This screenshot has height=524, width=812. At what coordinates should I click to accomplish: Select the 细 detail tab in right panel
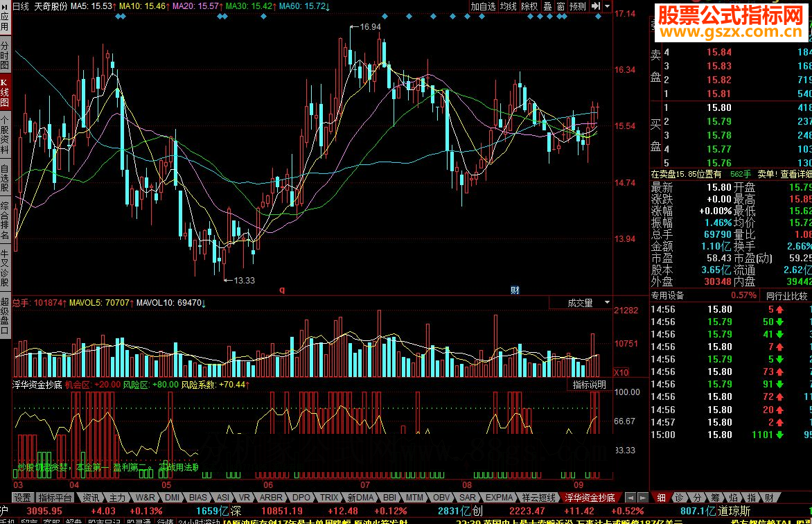pyautogui.click(x=661, y=498)
